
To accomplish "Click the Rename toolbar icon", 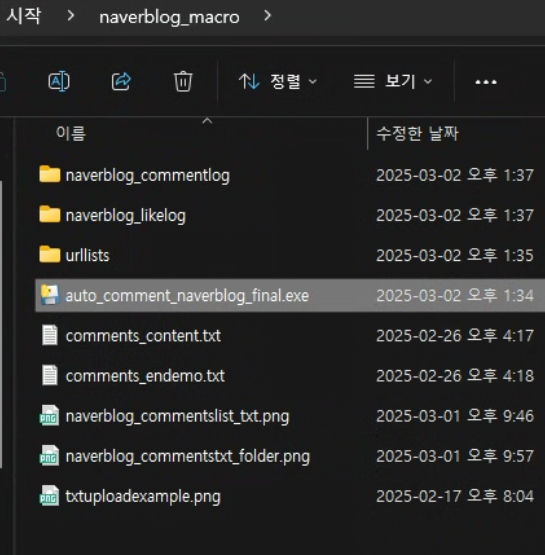I will (59, 81).
